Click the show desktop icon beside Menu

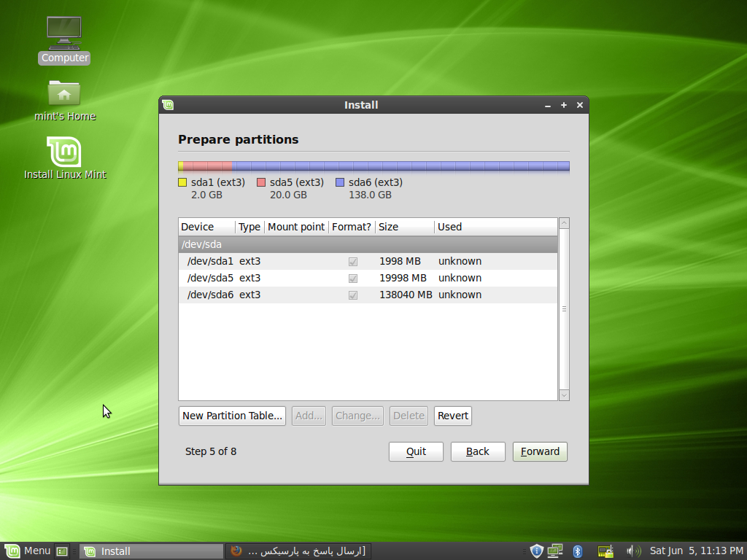click(x=62, y=551)
